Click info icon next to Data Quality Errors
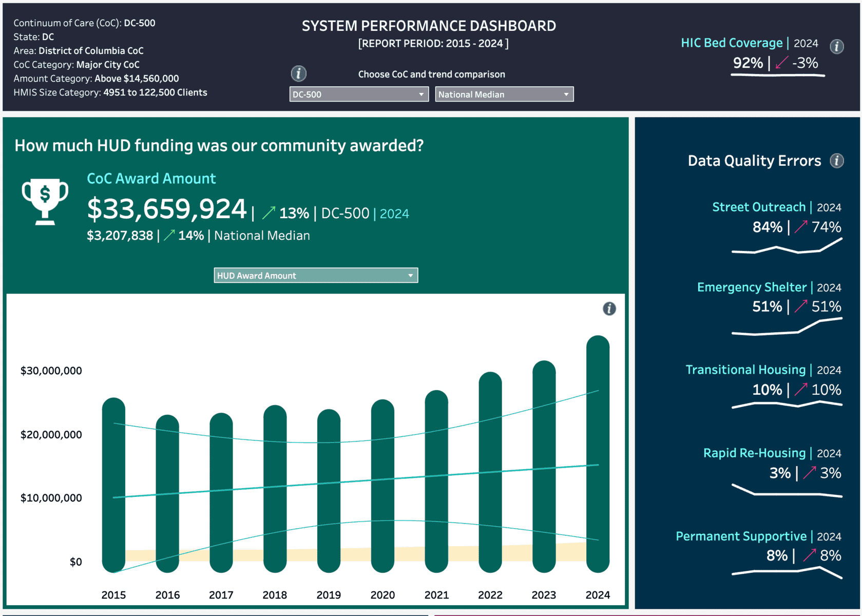The image size is (862, 616). click(x=837, y=161)
